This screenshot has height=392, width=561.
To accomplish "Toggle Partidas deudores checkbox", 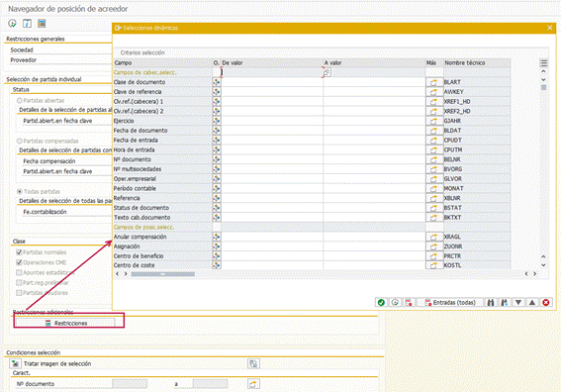I will (19, 293).
